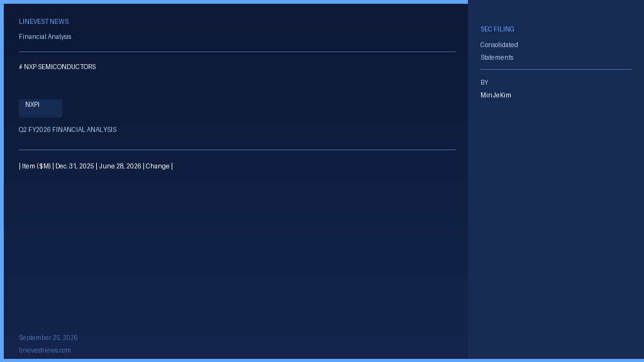Click the BY label in the sidebar
The height and width of the screenshot is (362, 644).
(484, 83)
